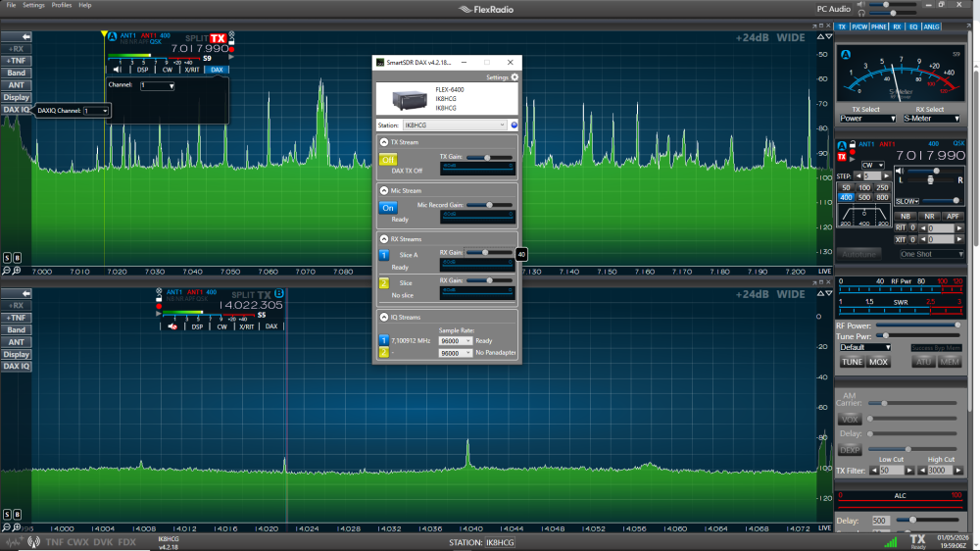Click the antenna tower icon in status bar

click(33, 541)
